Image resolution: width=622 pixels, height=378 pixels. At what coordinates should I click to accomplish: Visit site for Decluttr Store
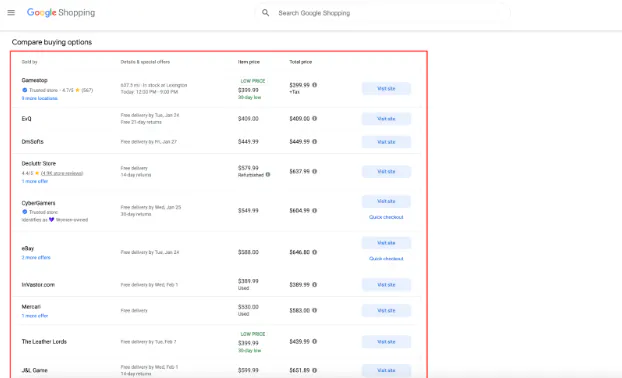386,171
